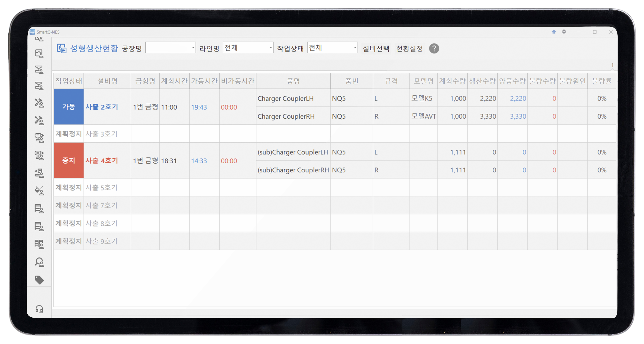Open settings gear in title bar

(x=564, y=32)
